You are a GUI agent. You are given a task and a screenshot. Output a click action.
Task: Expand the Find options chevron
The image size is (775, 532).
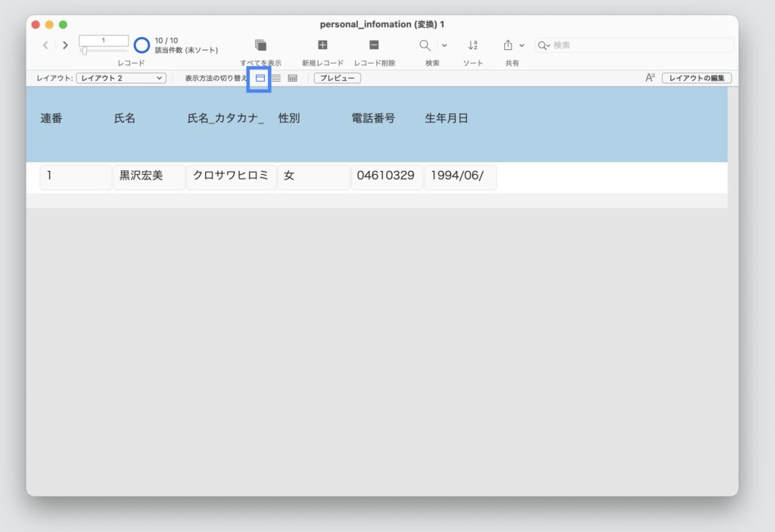[x=443, y=45]
